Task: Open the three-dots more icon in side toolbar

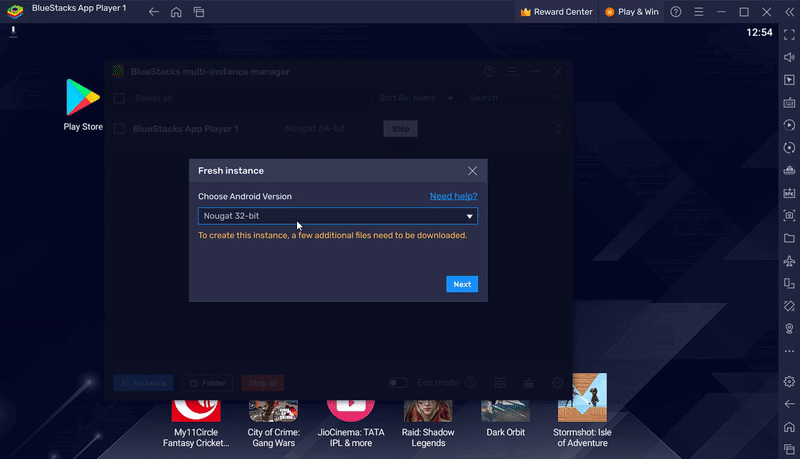Action: point(789,351)
